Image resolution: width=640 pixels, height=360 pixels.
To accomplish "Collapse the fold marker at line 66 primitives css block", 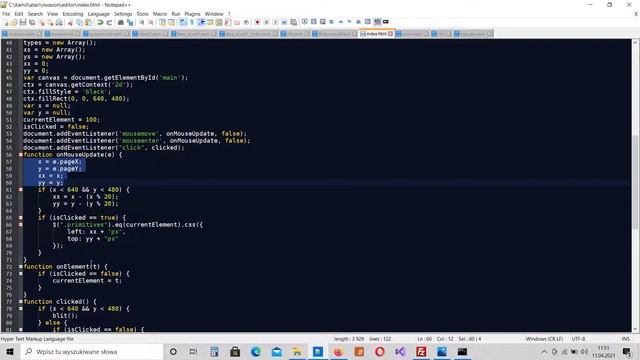I will tap(21, 224).
